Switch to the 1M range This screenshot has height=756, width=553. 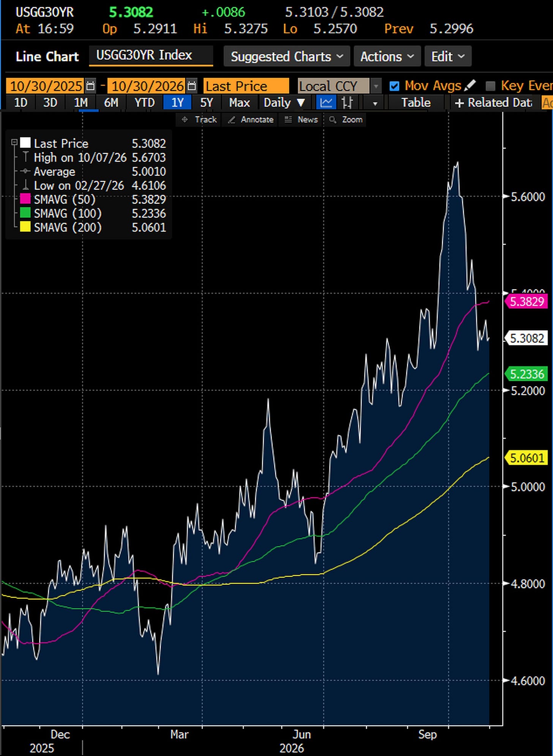pyautogui.click(x=81, y=103)
